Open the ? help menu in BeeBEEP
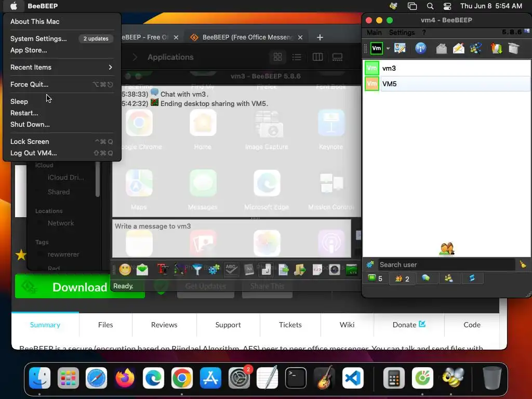The width and height of the screenshot is (532, 399). tap(424, 33)
